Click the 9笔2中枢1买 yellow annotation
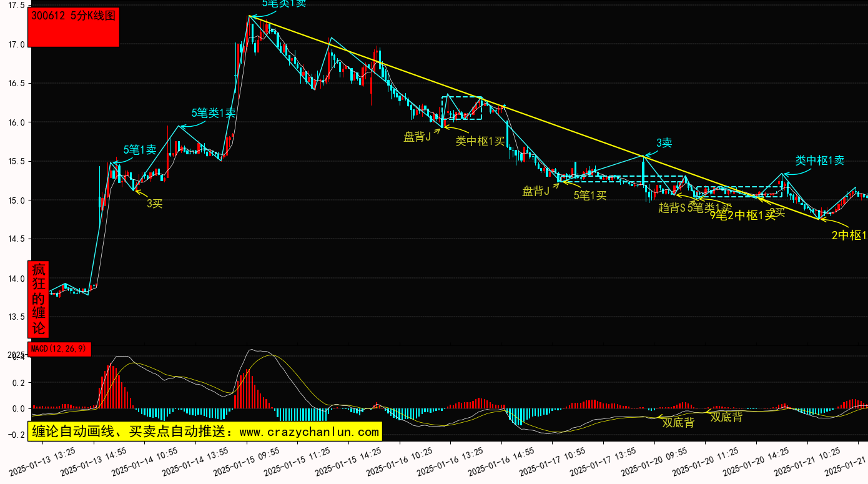Screen dimensions: 868x484 click(742, 216)
